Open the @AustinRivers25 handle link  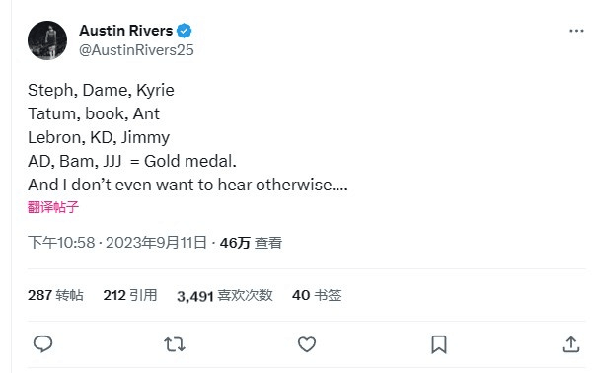(136, 50)
